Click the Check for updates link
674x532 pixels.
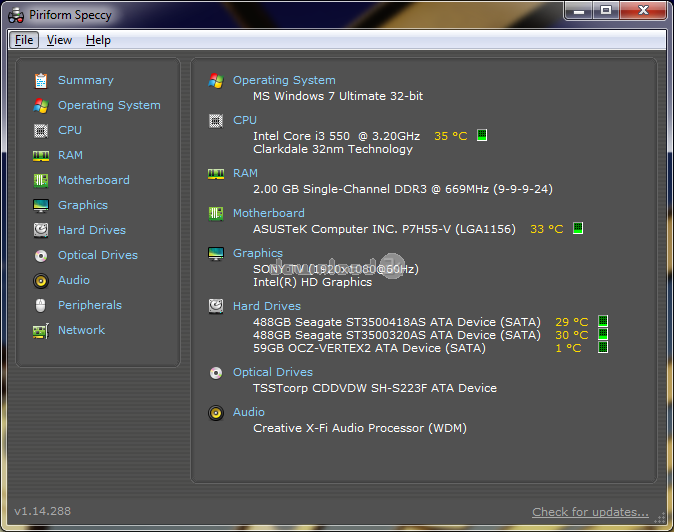[x=590, y=512]
